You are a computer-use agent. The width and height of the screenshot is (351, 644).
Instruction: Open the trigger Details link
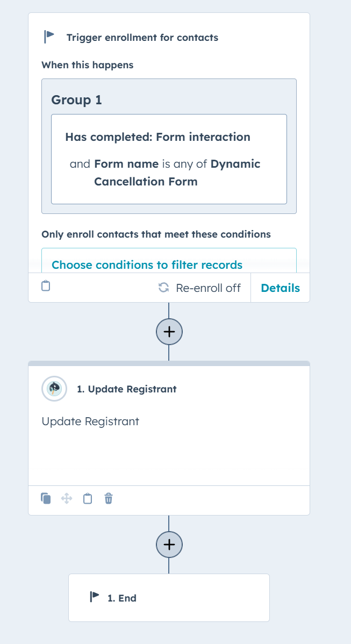[x=281, y=288]
